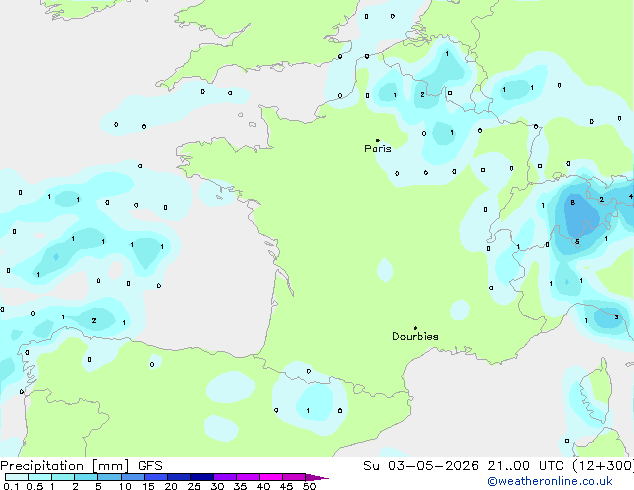Viewport: 634px width, 490px height.
Task: Select the 10–15 mm legend color box
Action: point(133,477)
